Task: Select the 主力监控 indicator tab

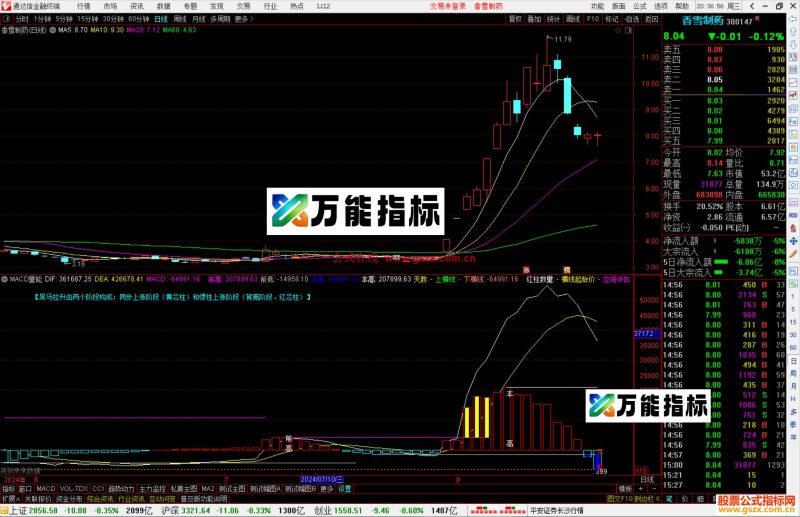Action: [x=153, y=489]
